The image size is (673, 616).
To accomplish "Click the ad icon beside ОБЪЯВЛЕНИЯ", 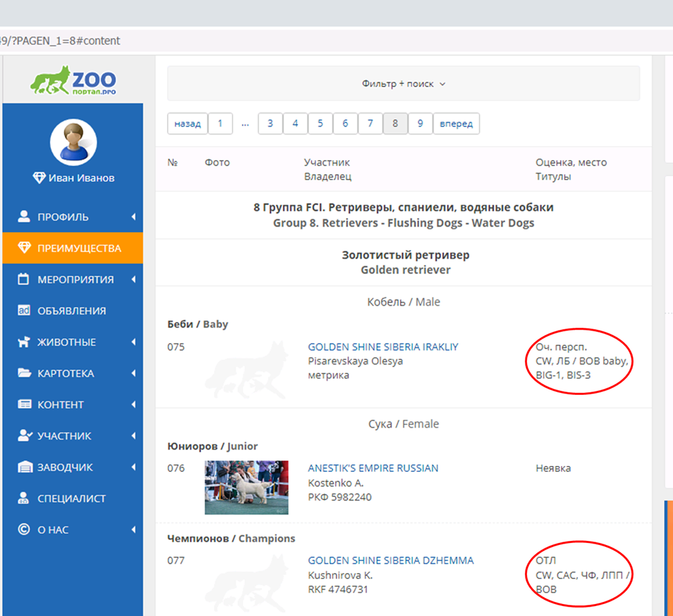I will coord(24,310).
